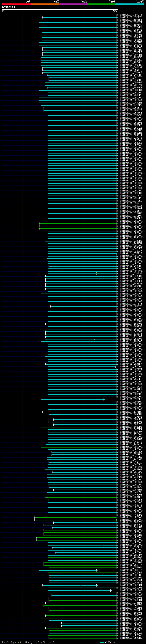Select hit label UniRef100_Q0D7V1
Image resolution: width=146 pixels, height=644 pixels.
click(x=131, y=45)
